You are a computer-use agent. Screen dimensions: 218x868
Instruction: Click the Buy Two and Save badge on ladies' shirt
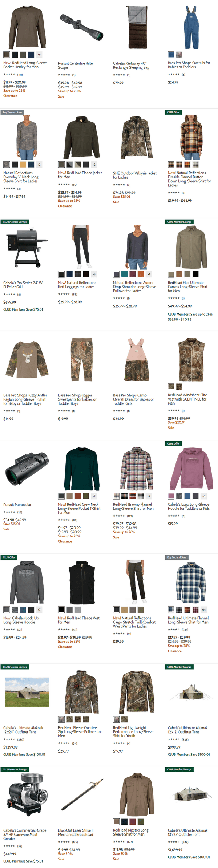coord(12,112)
